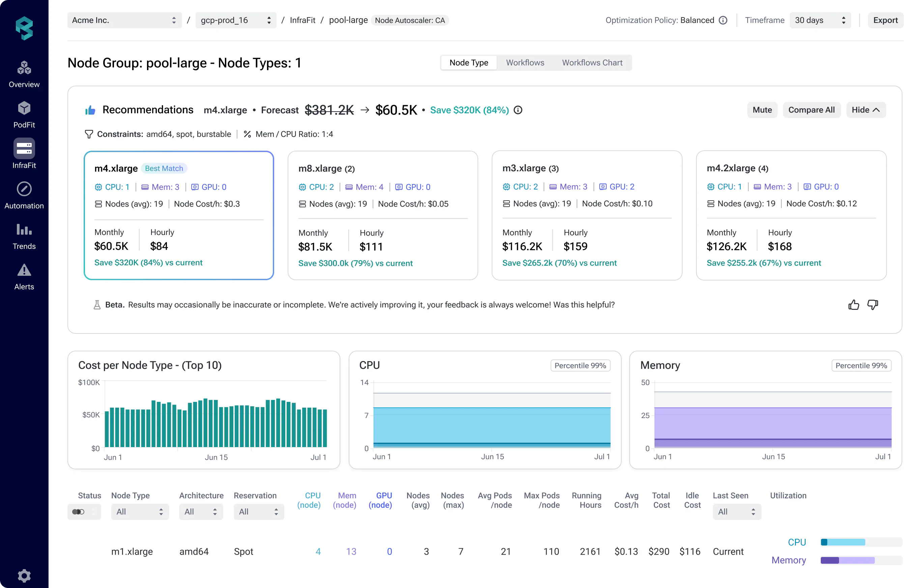
Task: Switch to the Workflows tab
Action: click(525, 63)
